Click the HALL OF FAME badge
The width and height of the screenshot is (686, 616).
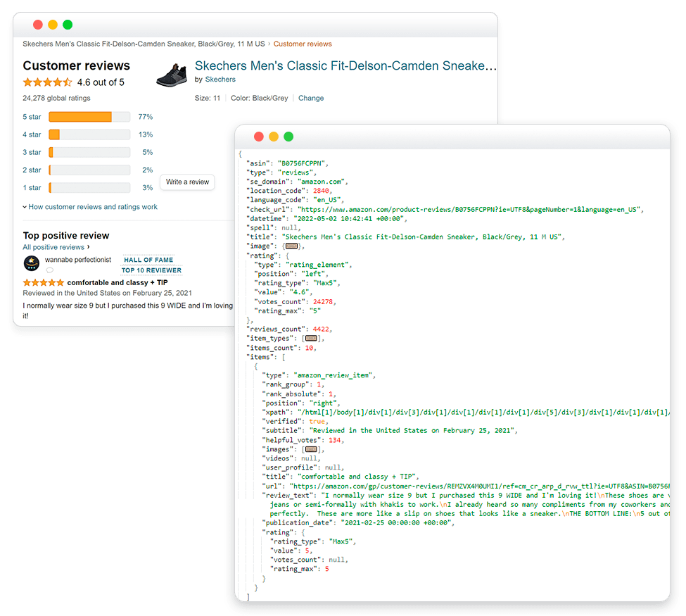(x=148, y=260)
